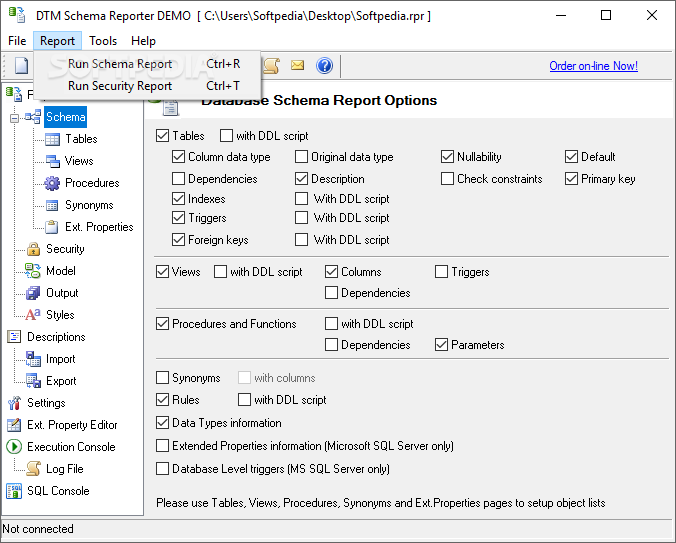Click the log scroll toolbar icon

(x=272, y=66)
